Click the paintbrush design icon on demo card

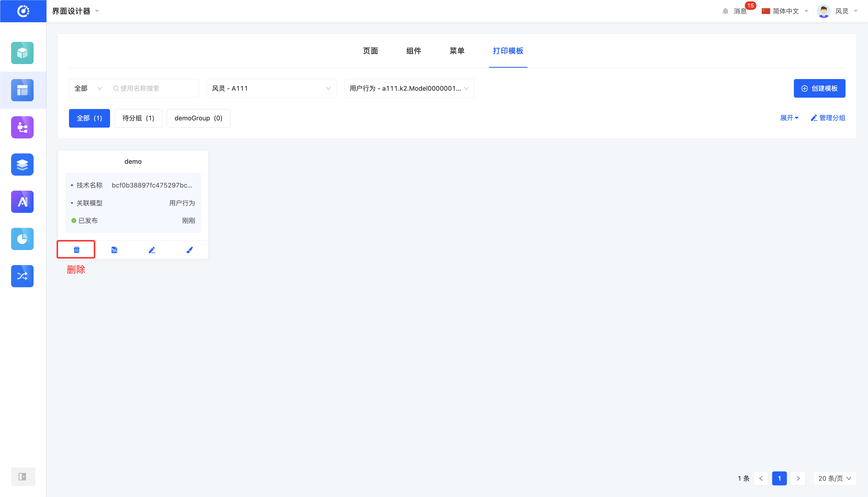tap(189, 250)
